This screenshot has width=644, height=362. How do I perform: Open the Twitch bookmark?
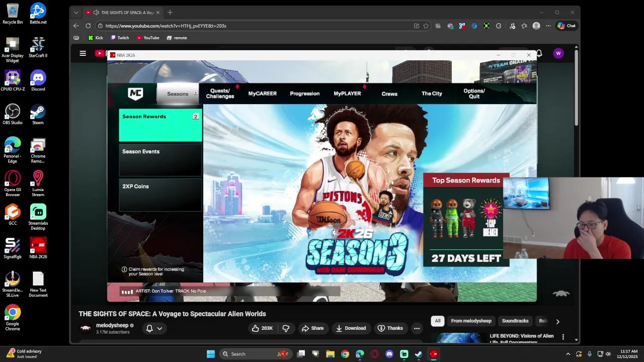click(120, 38)
